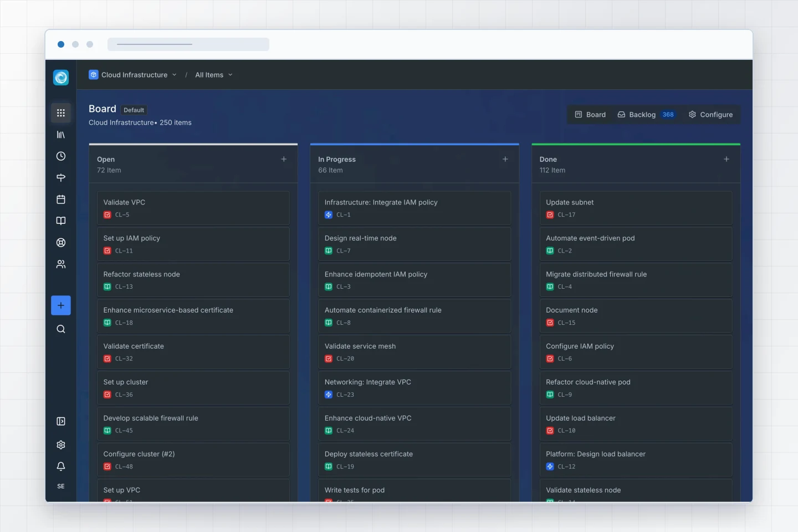This screenshot has height=532, width=798.
Task: Open card Infrastructure: Integrate IAM policy
Action: 415,208
